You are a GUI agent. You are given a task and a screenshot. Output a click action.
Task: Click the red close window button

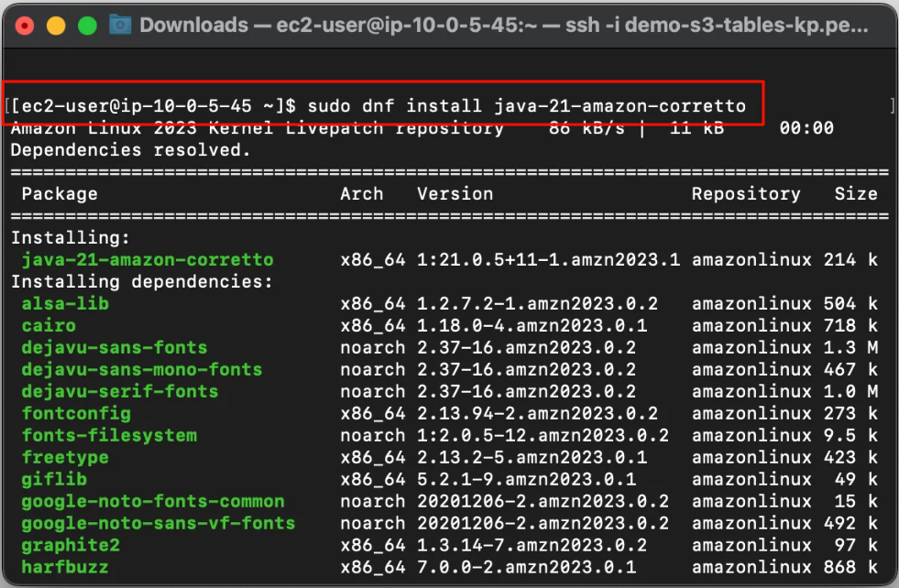tap(24, 26)
